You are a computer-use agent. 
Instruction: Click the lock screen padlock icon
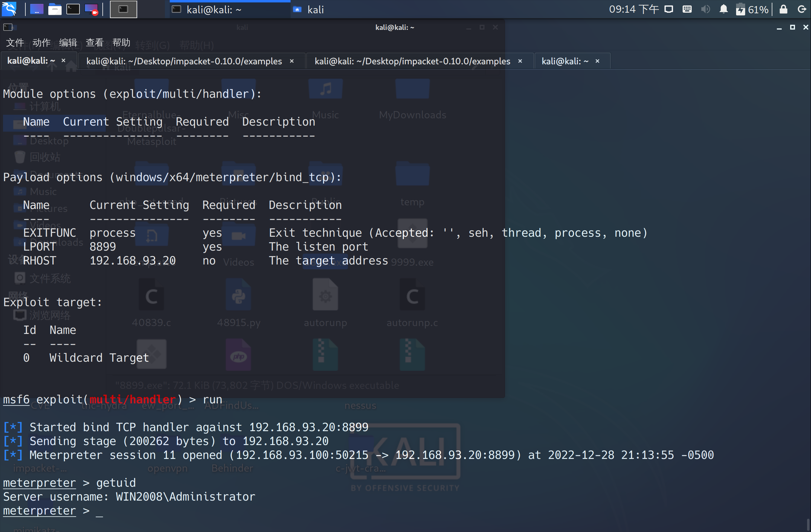[x=784, y=9]
